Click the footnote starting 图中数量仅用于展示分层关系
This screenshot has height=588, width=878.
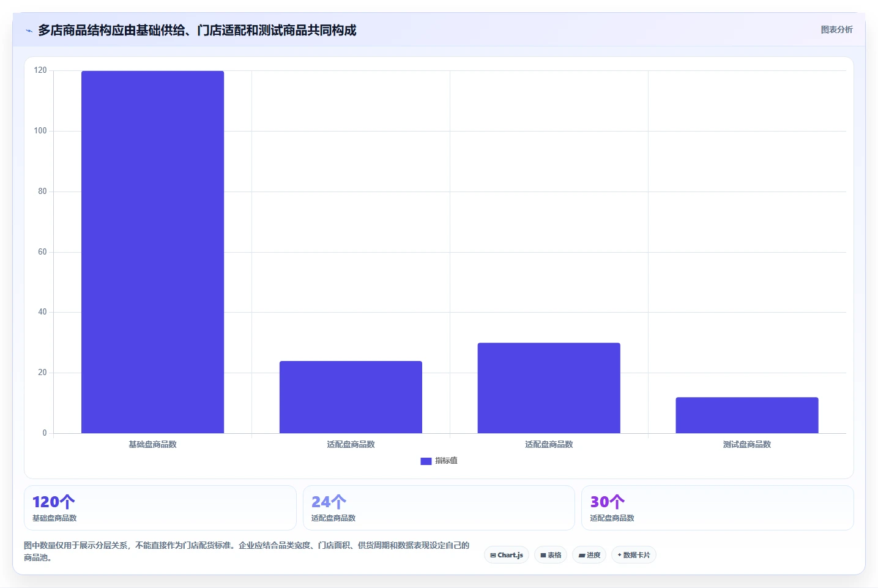click(x=247, y=551)
